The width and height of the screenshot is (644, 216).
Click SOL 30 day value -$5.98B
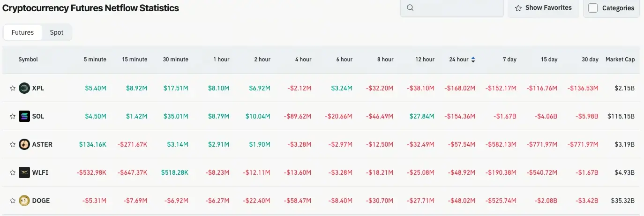coord(586,116)
